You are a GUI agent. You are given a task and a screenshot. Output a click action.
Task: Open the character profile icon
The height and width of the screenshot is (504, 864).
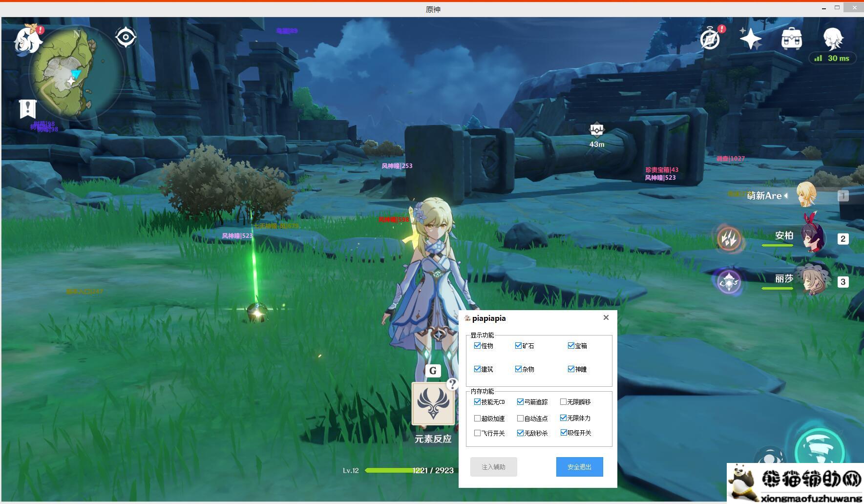click(833, 39)
